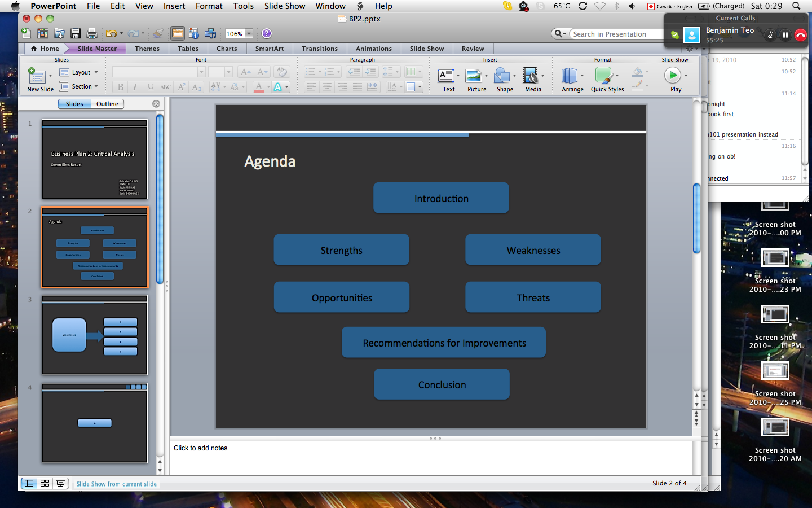Click the Print icon in toolbar
812x508 pixels.
click(92, 34)
